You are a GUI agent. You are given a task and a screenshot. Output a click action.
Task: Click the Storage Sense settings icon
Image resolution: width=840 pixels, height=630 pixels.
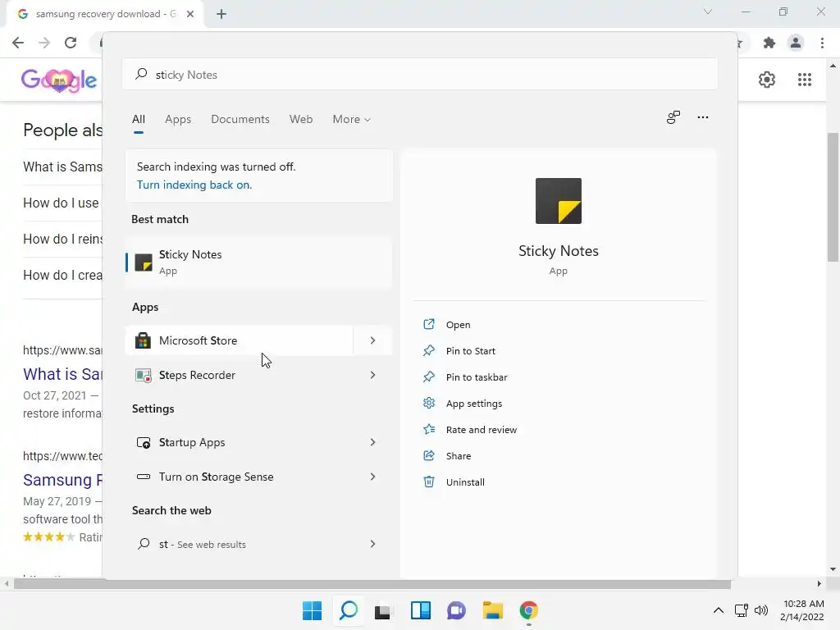(143, 477)
